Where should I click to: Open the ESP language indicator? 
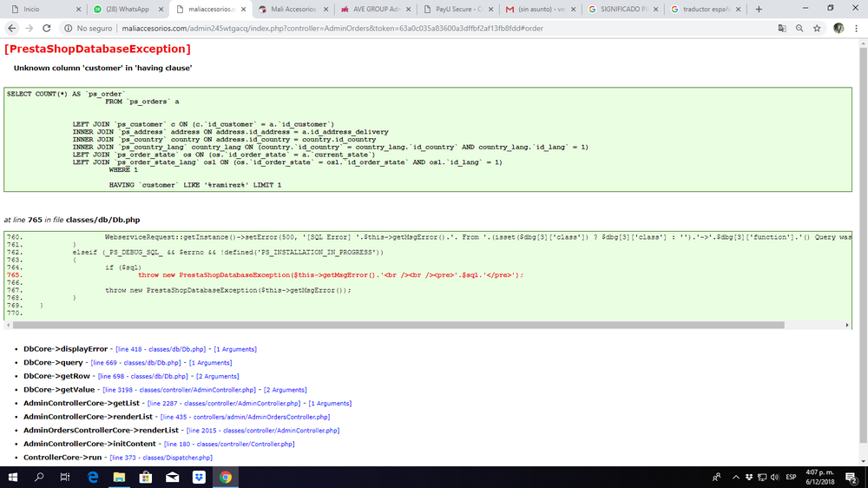pos(791,477)
